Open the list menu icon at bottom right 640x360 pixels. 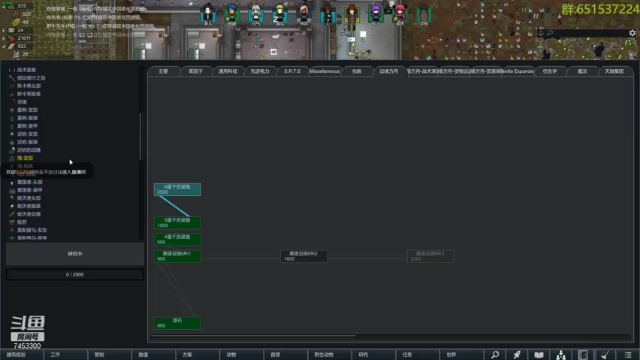tap(628, 355)
